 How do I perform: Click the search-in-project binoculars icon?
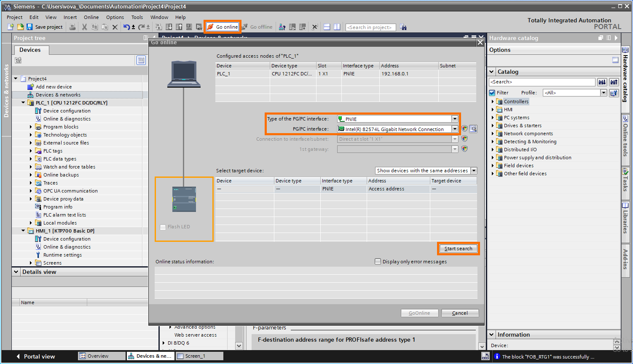click(403, 27)
